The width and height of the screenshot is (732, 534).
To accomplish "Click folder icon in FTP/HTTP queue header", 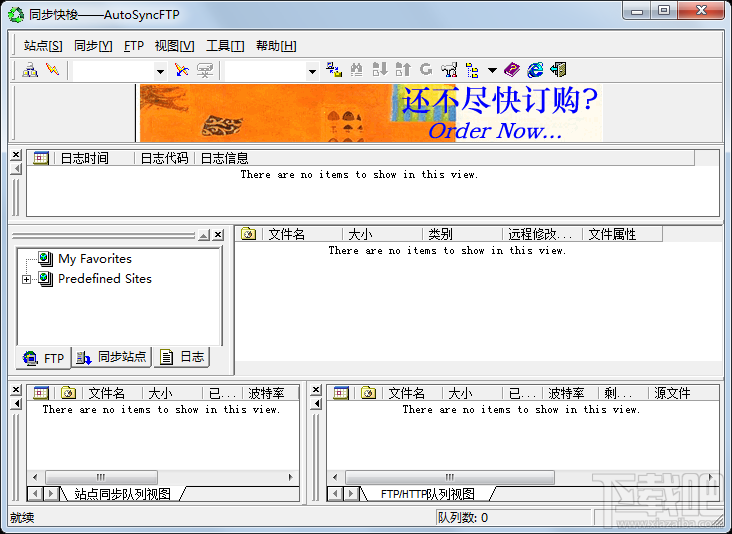I will point(368,393).
